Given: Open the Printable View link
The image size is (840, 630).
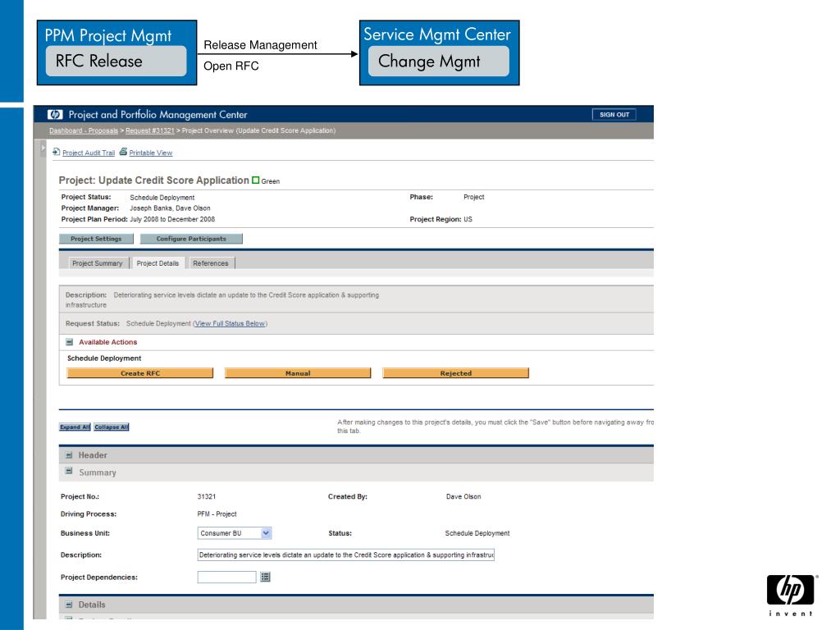Looking at the screenshot, I should coord(151,153).
